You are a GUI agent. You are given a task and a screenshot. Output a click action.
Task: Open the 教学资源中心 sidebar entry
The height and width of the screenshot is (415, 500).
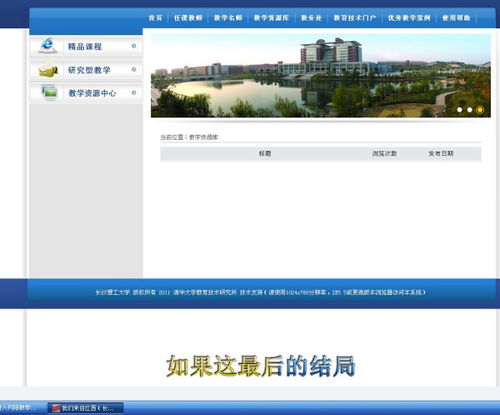[x=86, y=93]
